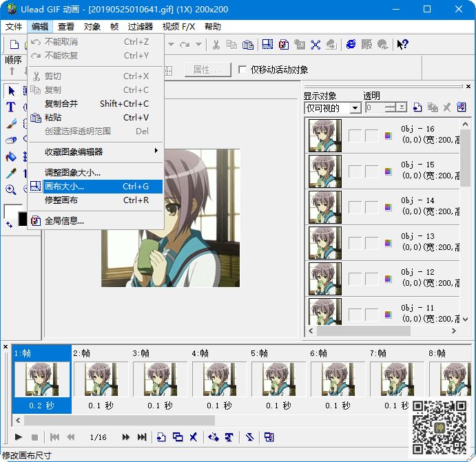
Task: Play the animation
Action: coord(18,437)
